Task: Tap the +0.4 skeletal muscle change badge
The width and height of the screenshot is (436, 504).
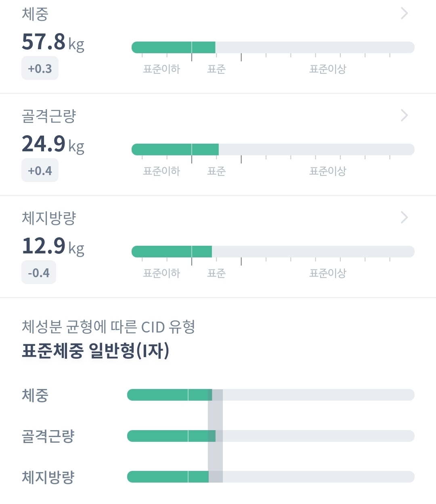Action: point(40,171)
